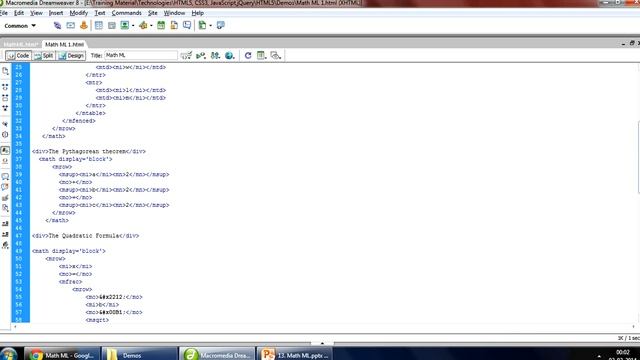The height and width of the screenshot is (360, 640).
Task: Switch to Chrome Math ML taskbar window
Action: (62, 354)
